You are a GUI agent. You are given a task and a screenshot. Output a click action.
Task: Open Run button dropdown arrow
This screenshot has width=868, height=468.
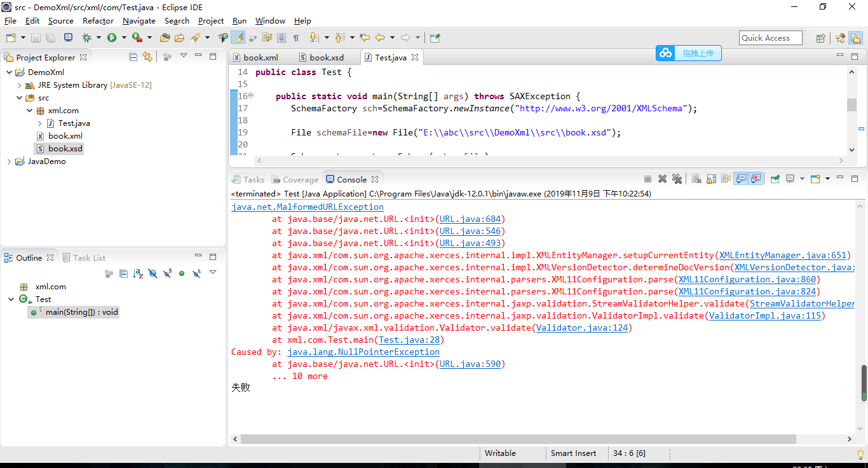(x=124, y=38)
